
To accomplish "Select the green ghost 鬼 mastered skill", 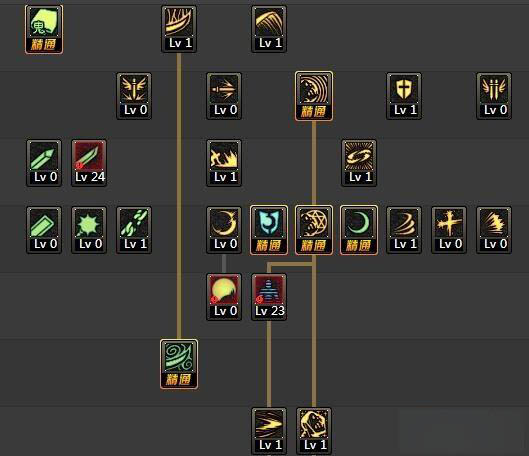I will [44, 29].
